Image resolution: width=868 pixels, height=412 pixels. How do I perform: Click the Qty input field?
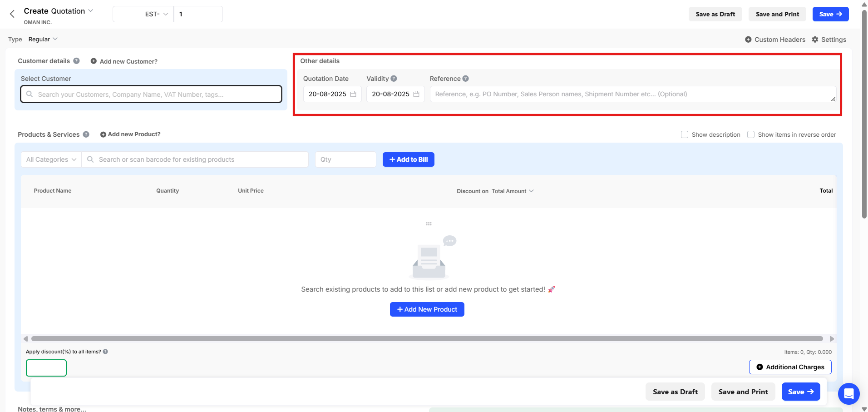coord(345,159)
